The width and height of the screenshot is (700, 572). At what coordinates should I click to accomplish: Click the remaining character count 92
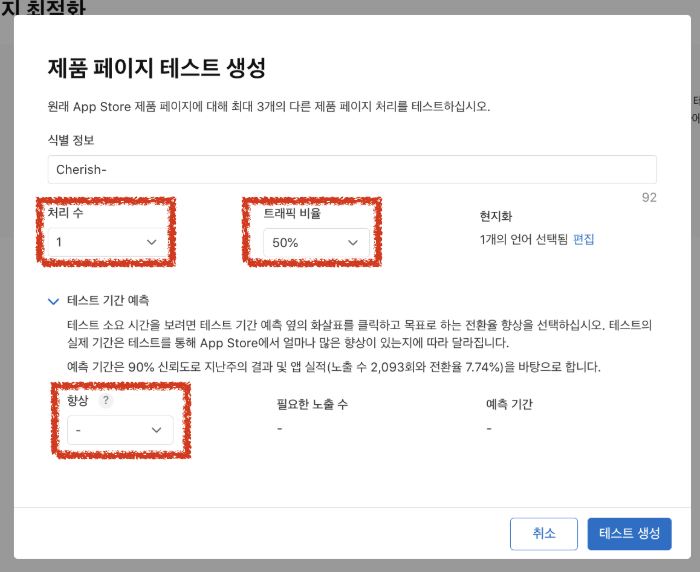649,198
